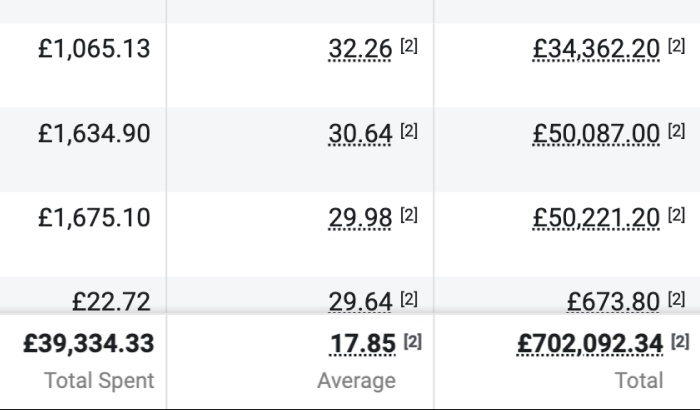Click the 30.64 average value
The height and width of the screenshot is (410, 700).
tap(360, 134)
